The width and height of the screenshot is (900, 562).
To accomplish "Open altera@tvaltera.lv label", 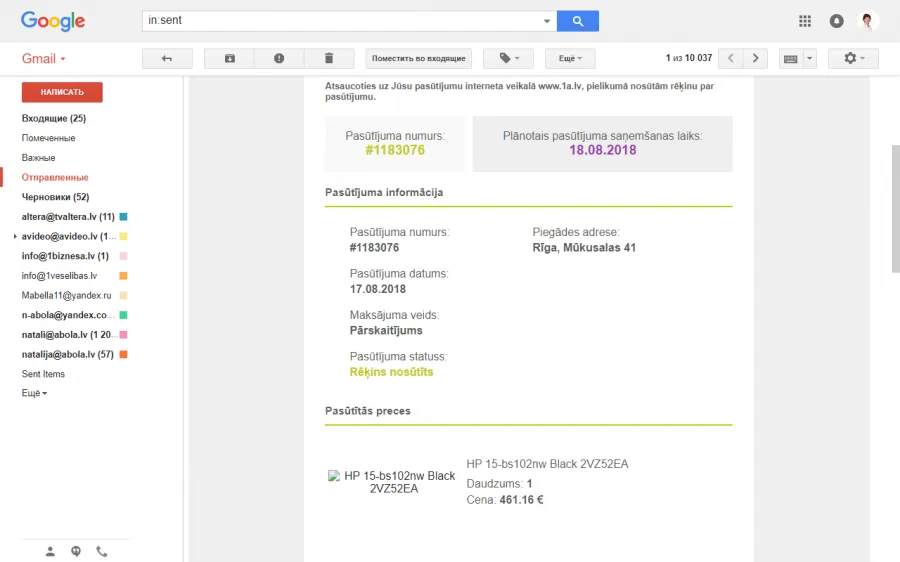I will pos(68,217).
